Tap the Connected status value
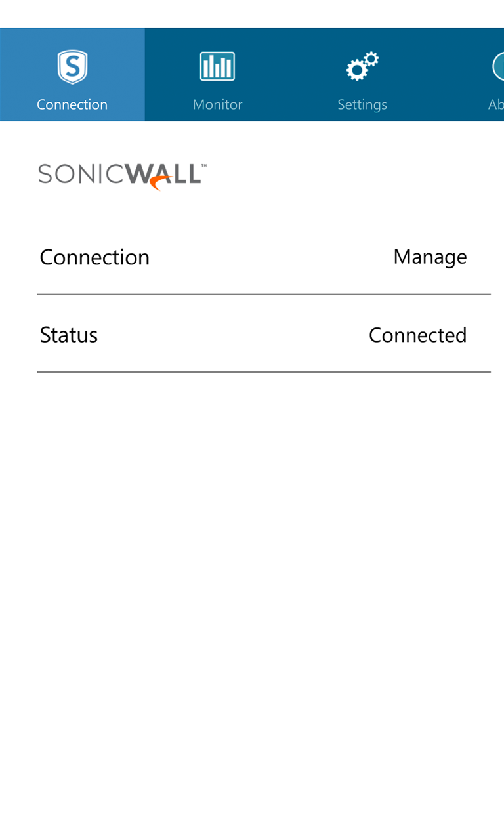 417,335
